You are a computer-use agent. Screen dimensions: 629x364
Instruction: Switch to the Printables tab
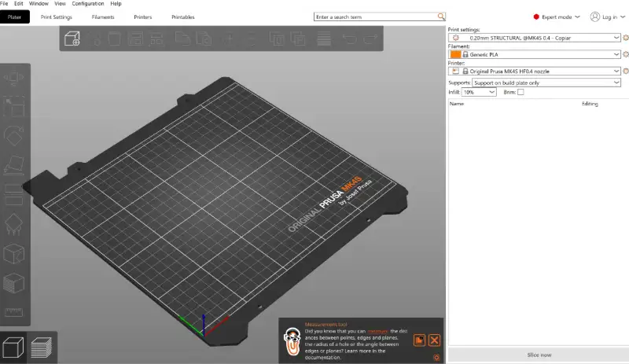click(183, 17)
